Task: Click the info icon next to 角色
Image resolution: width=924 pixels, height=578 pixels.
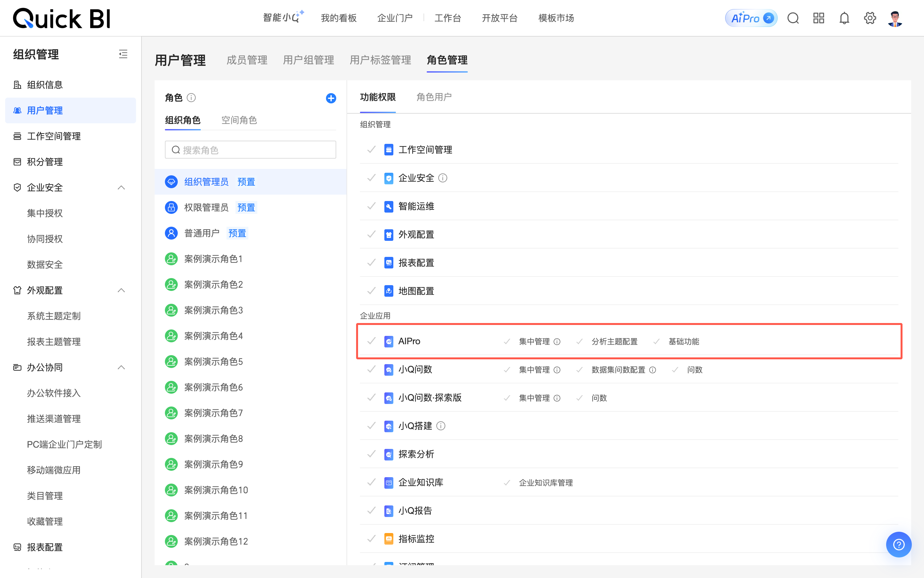Action: point(191,98)
